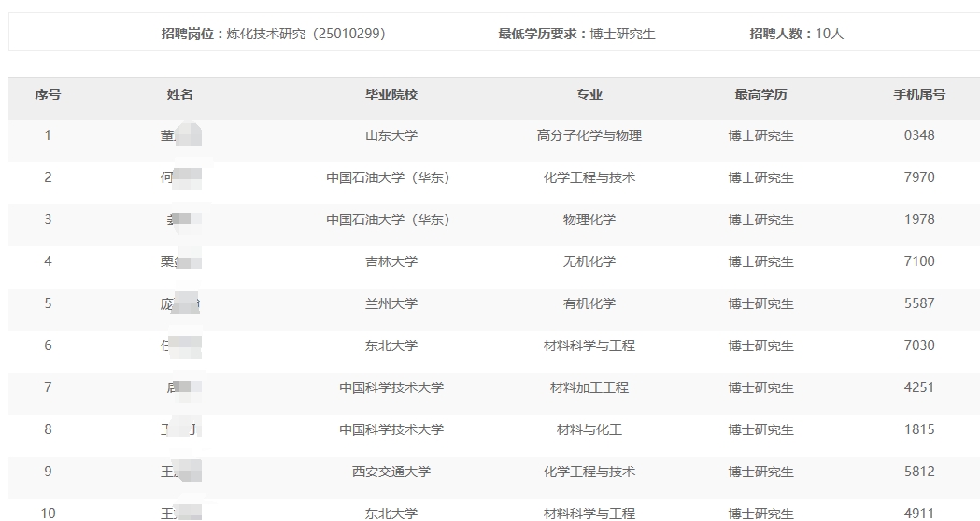Click the 招聘人数 10人 text

pyautogui.click(x=797, y=34)
